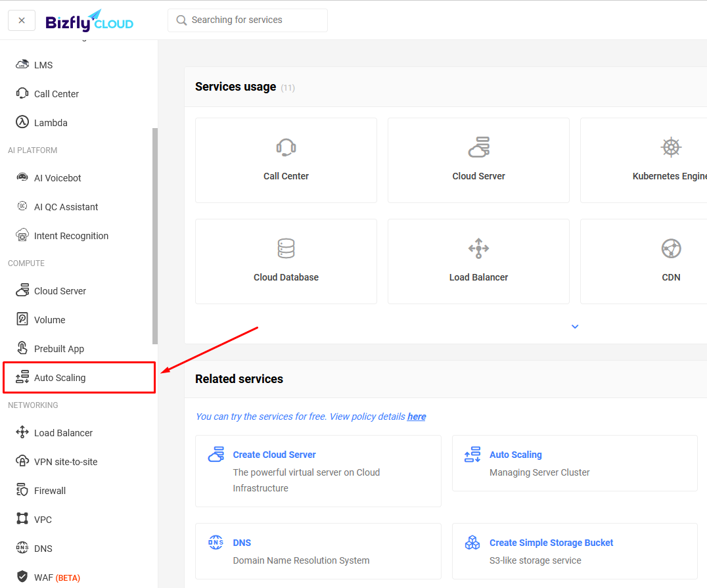707x588 pixels.
Task: Open the Bizfly Cloud logo home link
Action: [89, 21]
